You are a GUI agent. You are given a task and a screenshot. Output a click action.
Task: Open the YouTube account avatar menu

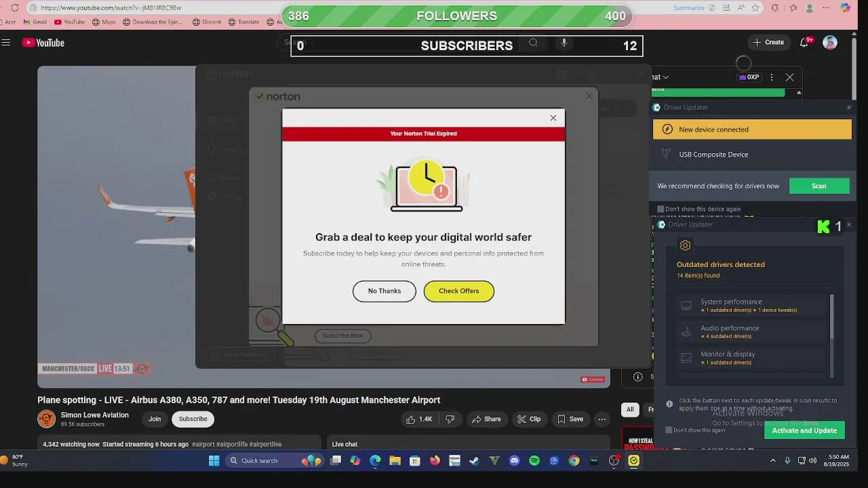click(830, 42)
